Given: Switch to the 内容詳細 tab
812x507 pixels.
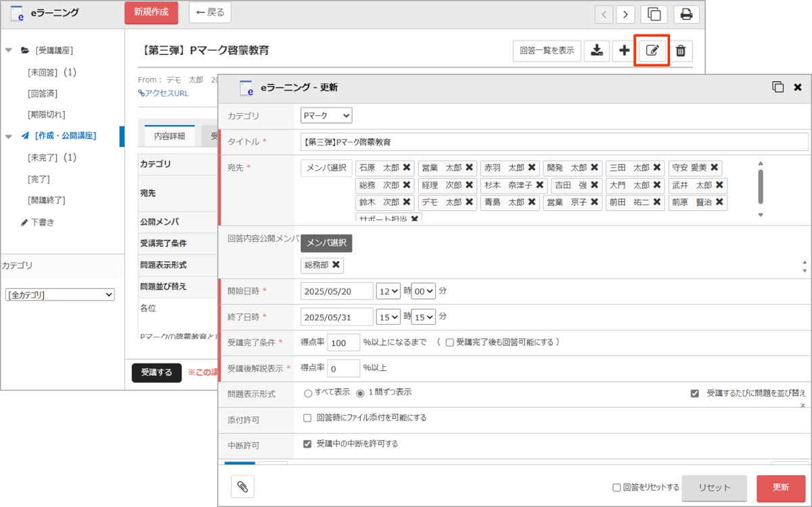Looking at the screenshot, I should point(170,136).
